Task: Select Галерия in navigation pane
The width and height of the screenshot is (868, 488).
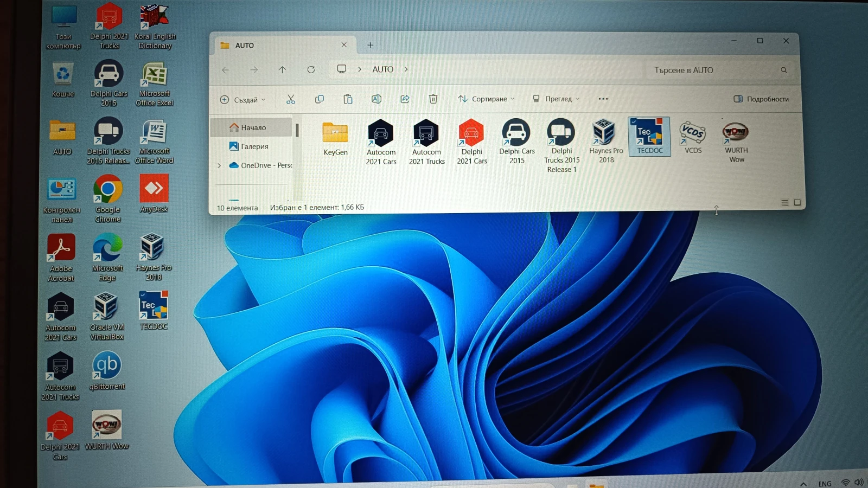Action: tap(254, 146)
